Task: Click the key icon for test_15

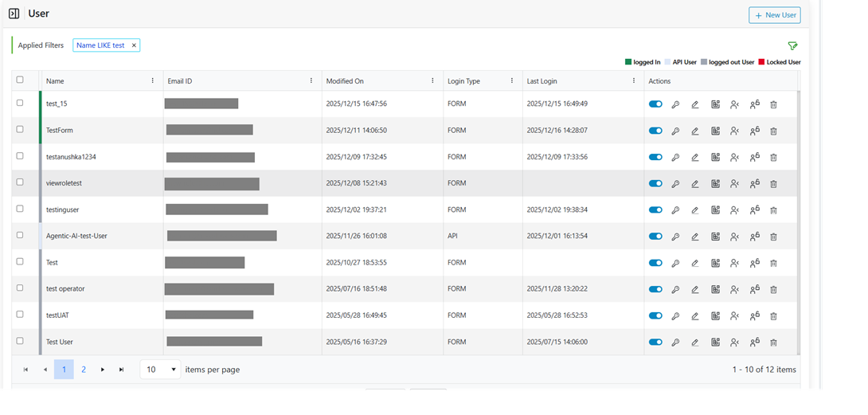Action: click(x=675, y=104)
